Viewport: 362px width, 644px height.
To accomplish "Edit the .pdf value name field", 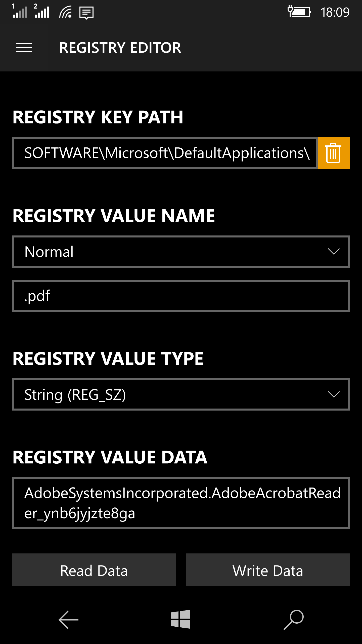I will point(181,296).
